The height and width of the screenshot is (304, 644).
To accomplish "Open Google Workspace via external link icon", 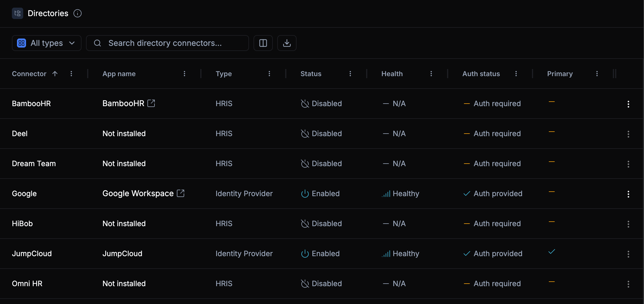I will (x=181, y=193).
